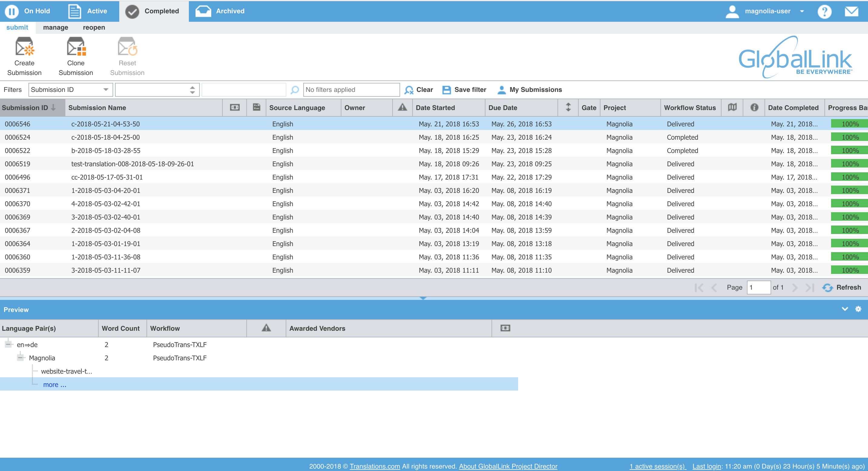
Task: Click the filter search magnifier icon
Action: point(294,89)
